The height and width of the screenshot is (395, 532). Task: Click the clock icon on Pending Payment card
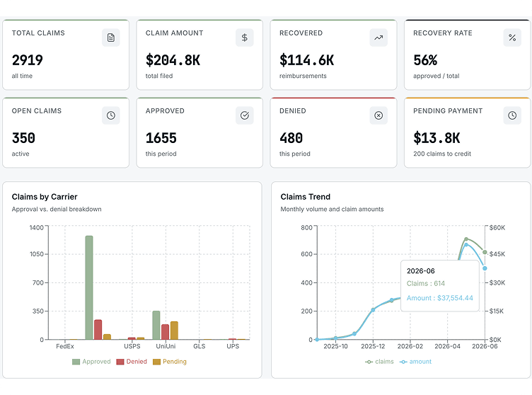point(512,115)
